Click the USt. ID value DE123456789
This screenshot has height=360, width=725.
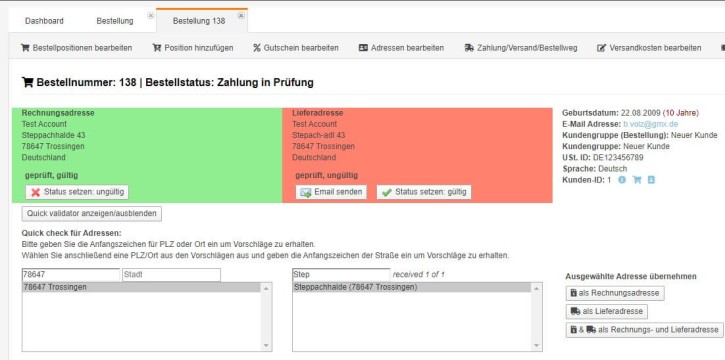point(618,157)
